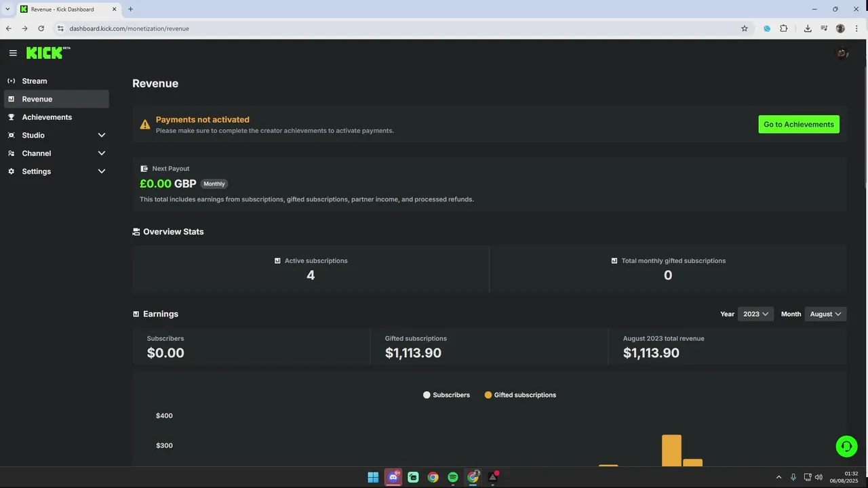Click the Channel icon in sidebar
The width and height of the screenshot is (868, 488).
coord(12,153)
